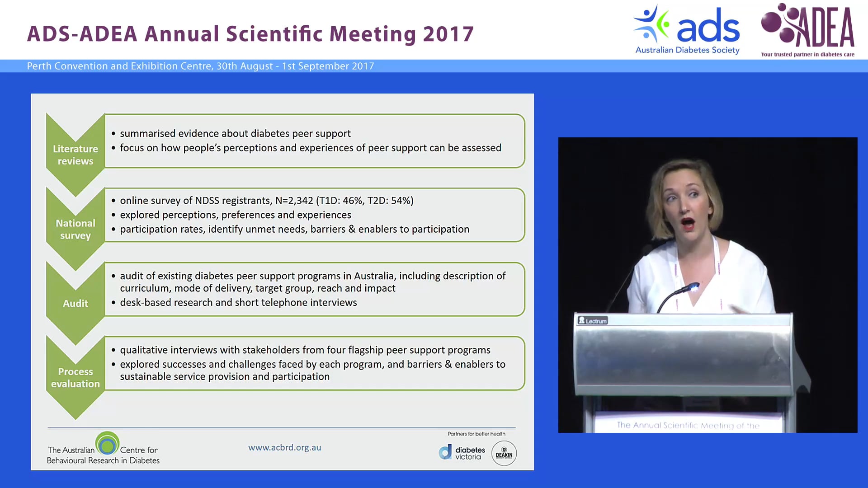The width and height of the screenshot is (868, 488).
Task: Click the ADS Australian Diabetes Society logo
Action: coord(686,29)
